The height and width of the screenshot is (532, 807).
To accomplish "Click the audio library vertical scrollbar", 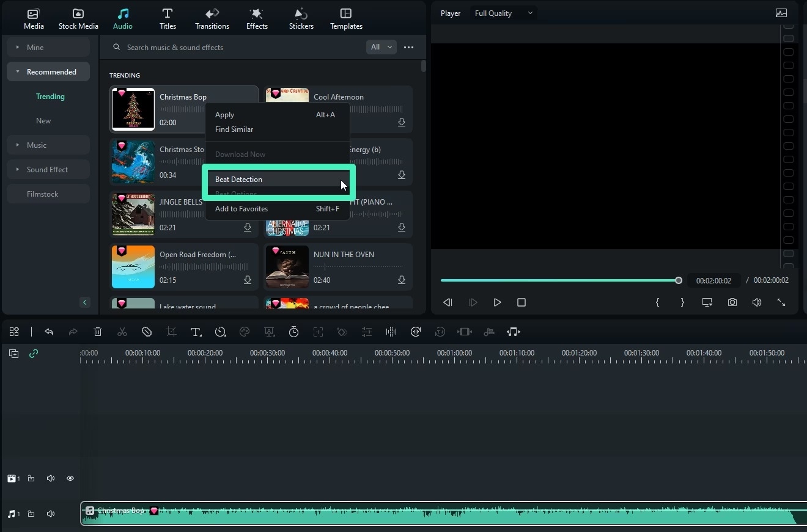I will pyautogui.click(x=423, y=67).
